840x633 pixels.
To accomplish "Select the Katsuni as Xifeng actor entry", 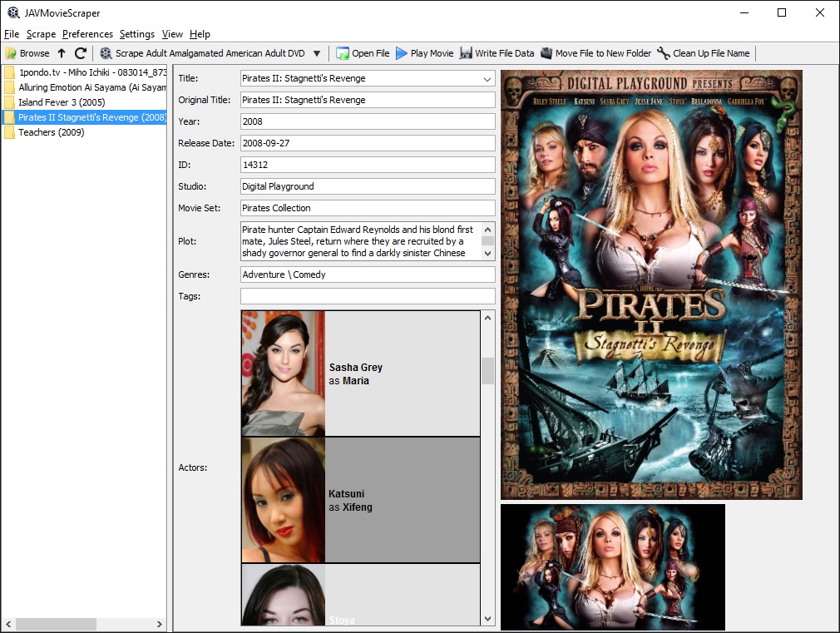I will [x=361, y=500].
